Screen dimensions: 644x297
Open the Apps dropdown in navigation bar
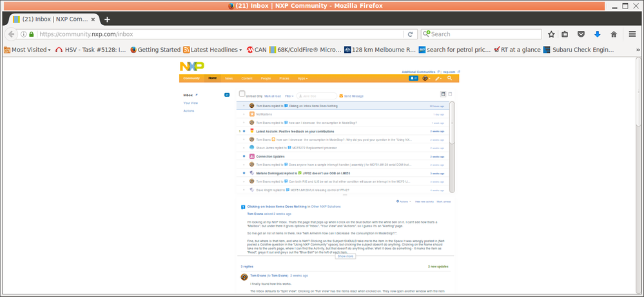click(x=303, y=78)
